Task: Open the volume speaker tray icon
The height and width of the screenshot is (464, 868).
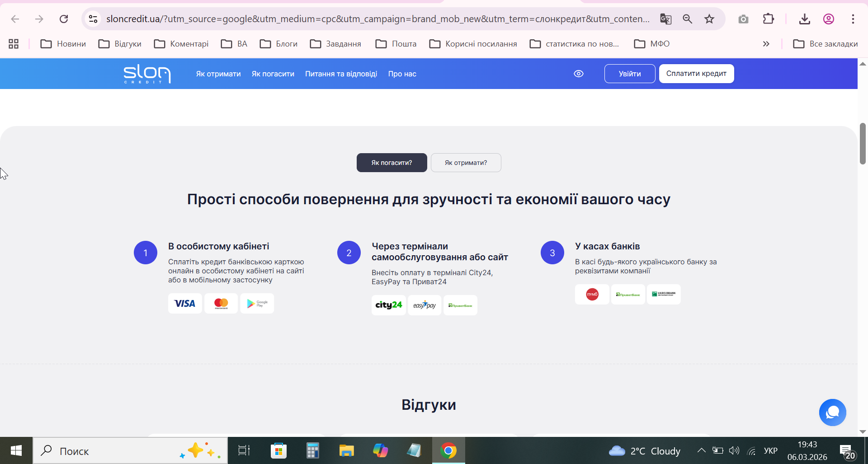Action: click(x=734, y=450)
